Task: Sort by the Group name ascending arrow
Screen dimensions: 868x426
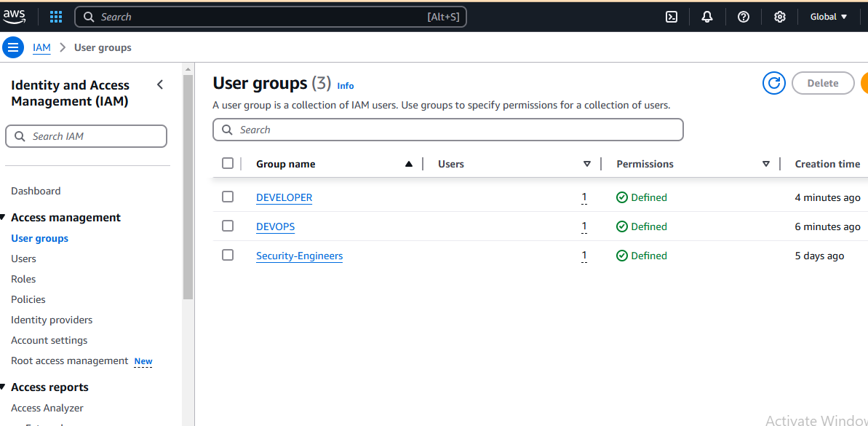Action: tap(409, 164)
